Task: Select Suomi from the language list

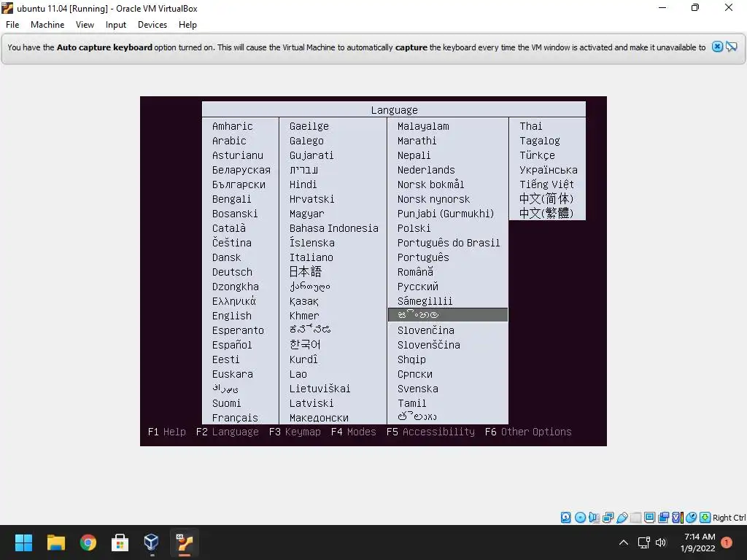Action: 226,403
